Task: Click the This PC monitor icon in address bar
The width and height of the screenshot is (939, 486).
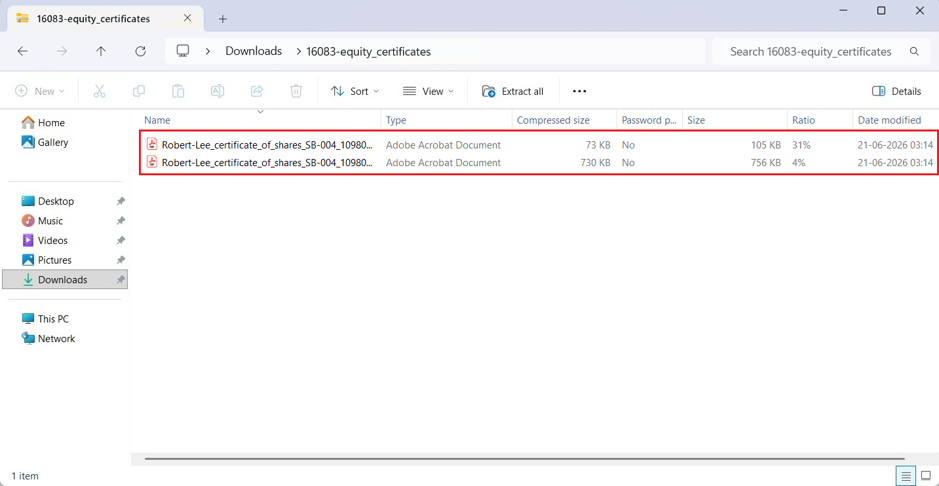Action: 183,51
